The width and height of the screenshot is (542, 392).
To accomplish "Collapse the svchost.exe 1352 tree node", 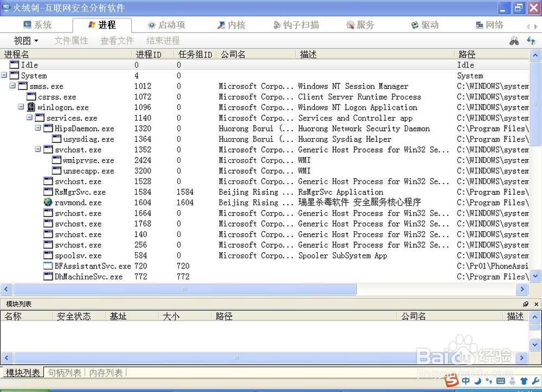I will coord(38,149).
